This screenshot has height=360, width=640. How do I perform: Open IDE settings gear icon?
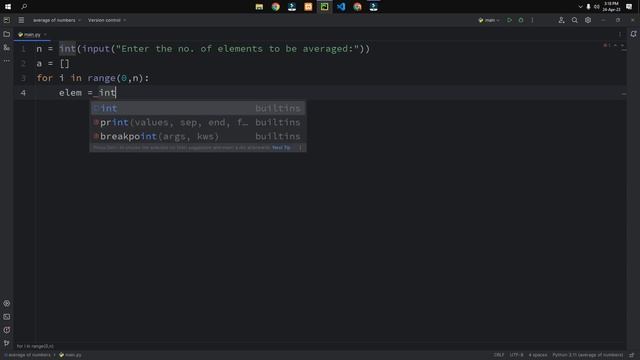pos(588,20)
